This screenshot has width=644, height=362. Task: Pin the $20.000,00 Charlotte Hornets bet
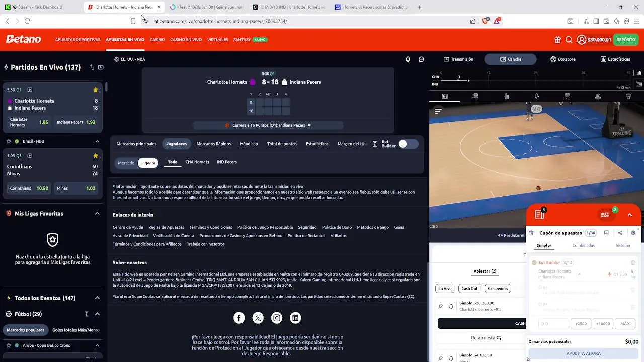(441, 306)
